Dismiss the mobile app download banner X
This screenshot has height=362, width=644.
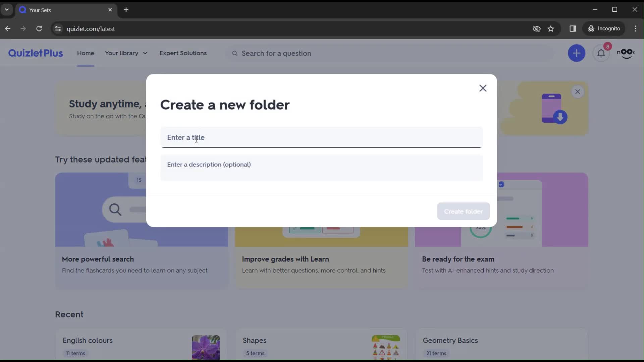pos(577,92)
